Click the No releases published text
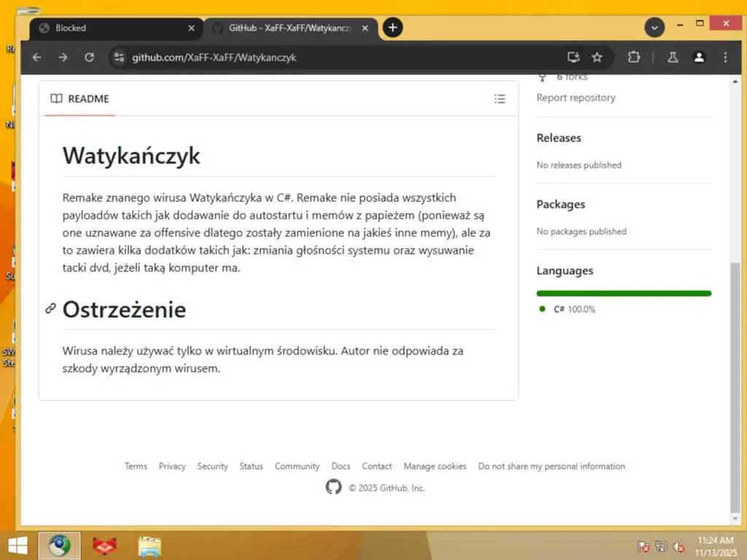 pyautogui.click(x=578, y=166)
